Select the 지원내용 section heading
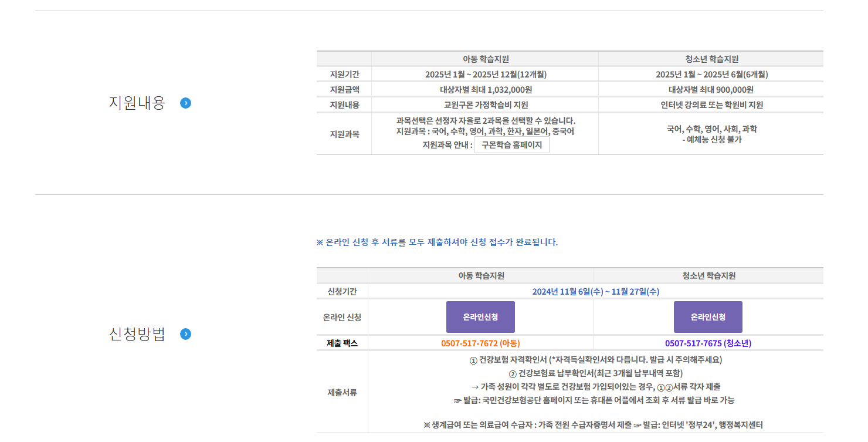 137,103
